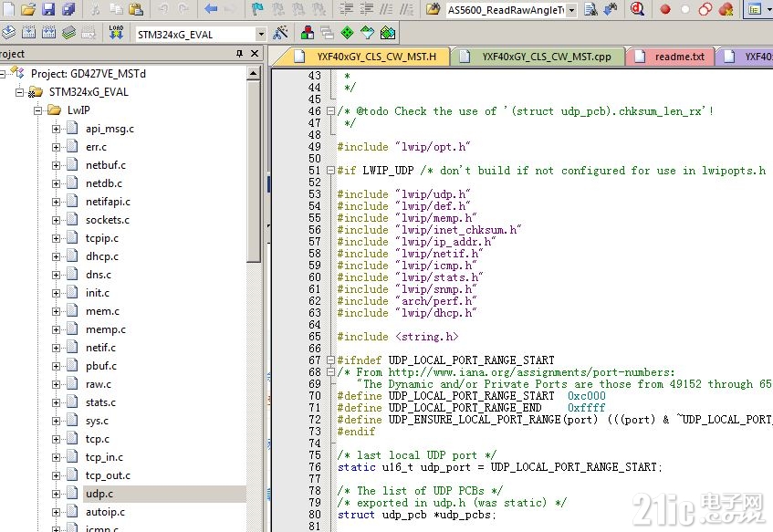Click the 0xc000 value on line 70
773x532 pixels.
click(586, 396)
